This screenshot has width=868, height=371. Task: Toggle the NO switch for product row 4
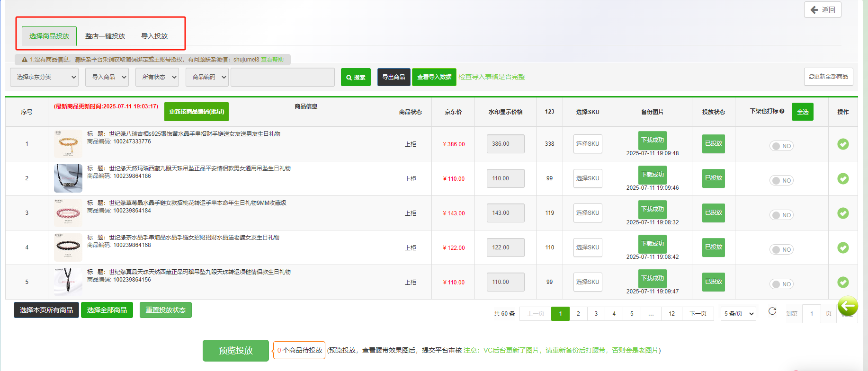(x=781, y=249)
